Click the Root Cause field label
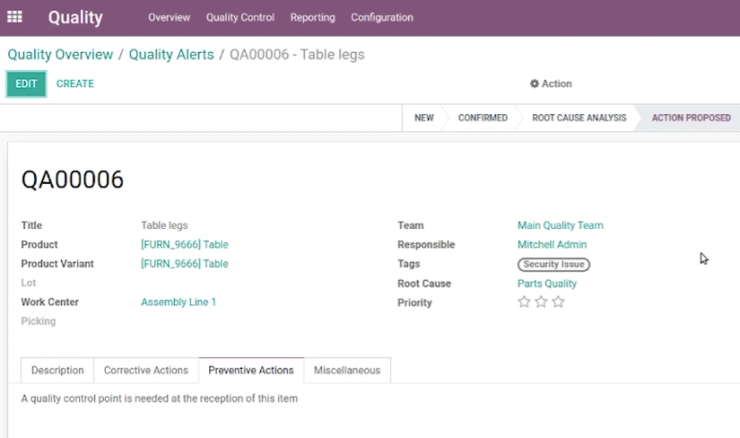The height and width of the screenshot is (438, 740). click(424, 284)
